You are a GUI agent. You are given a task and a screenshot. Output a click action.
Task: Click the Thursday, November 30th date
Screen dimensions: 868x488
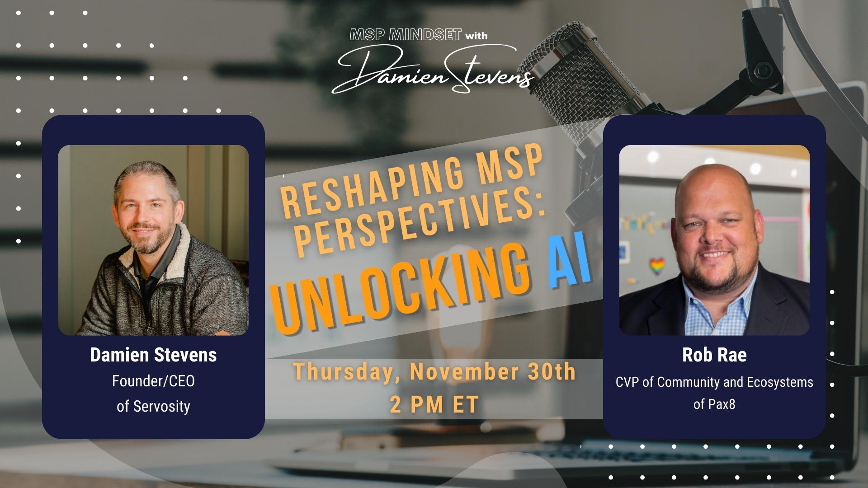435,371
